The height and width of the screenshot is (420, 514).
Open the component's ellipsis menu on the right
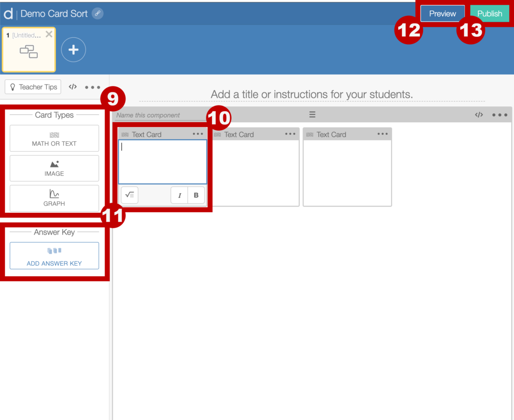tap(500, 114)
